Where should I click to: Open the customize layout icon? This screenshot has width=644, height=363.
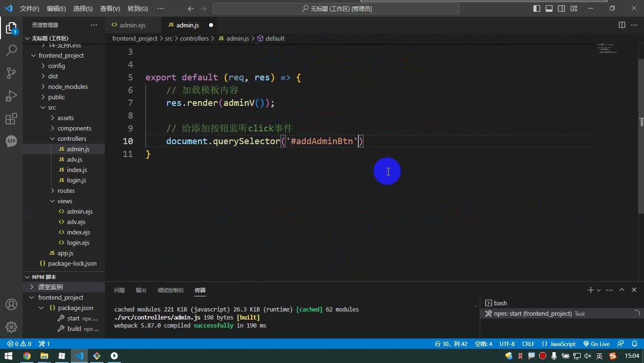pos(574,9)
